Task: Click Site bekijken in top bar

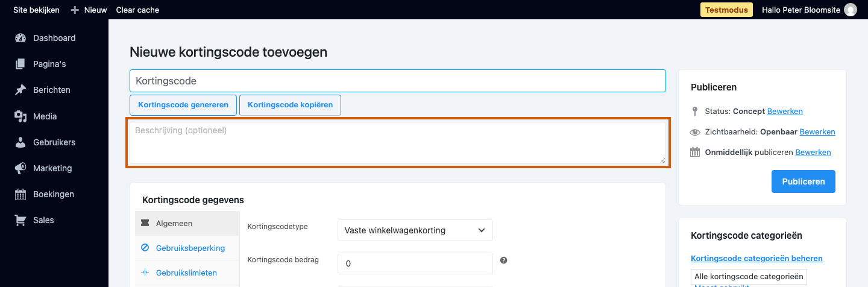Action: coord(36,10)
